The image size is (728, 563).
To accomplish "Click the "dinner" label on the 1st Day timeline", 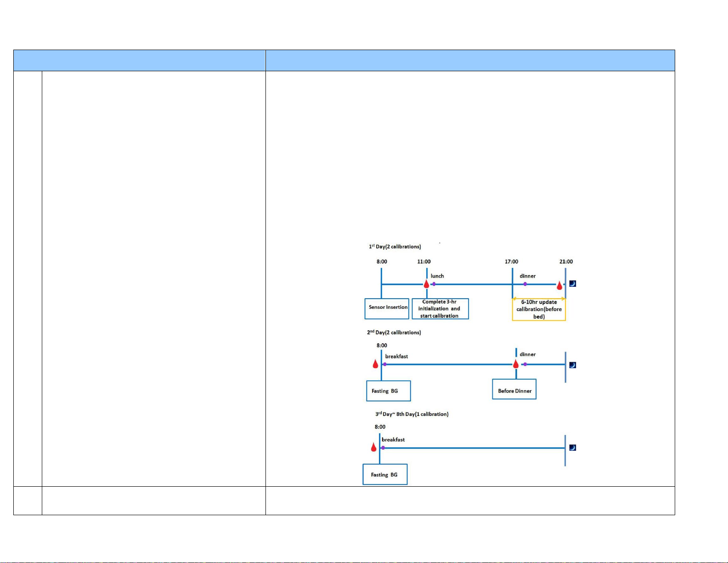I will click(528, 276).
